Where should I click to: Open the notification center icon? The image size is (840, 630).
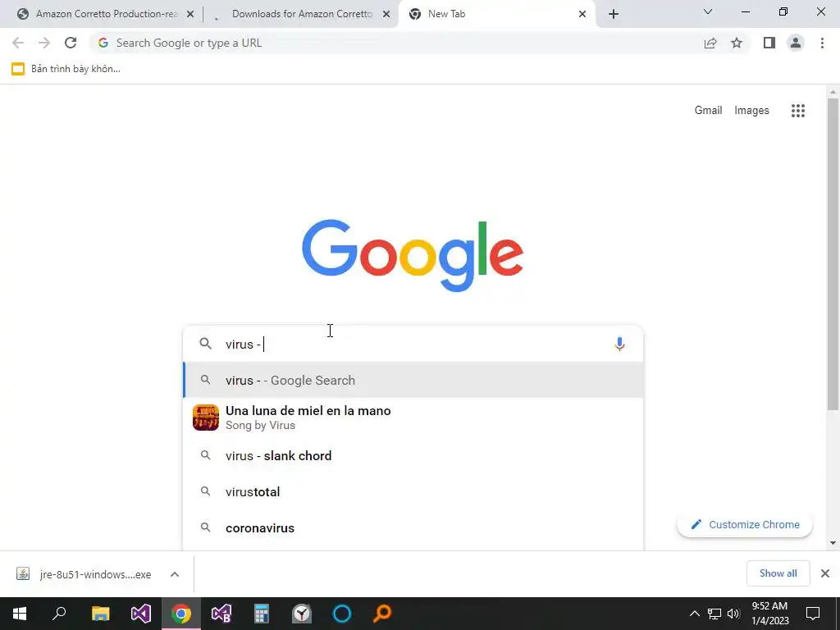813,614
